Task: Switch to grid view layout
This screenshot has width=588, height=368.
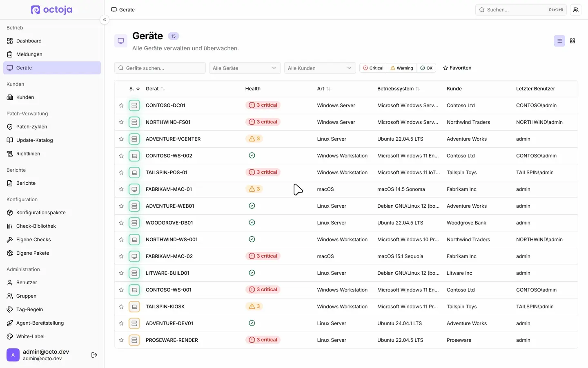Action: [x=572, y=41]
